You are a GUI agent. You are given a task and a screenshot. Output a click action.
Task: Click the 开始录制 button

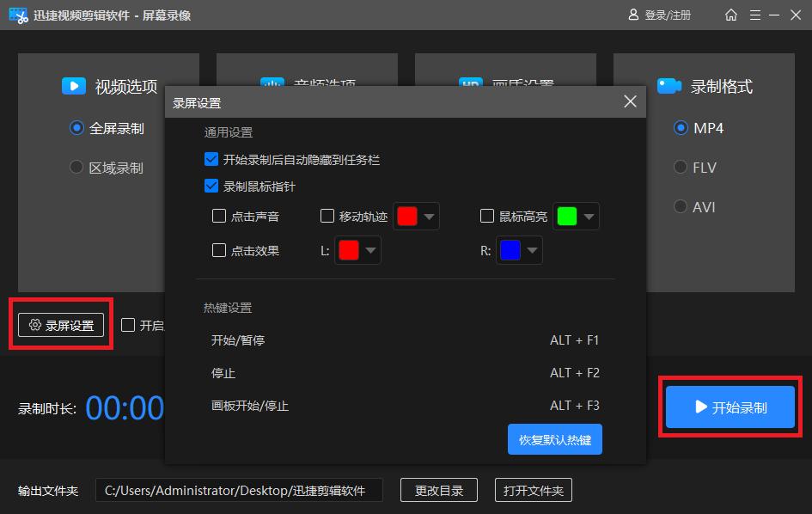coord(730,407)
